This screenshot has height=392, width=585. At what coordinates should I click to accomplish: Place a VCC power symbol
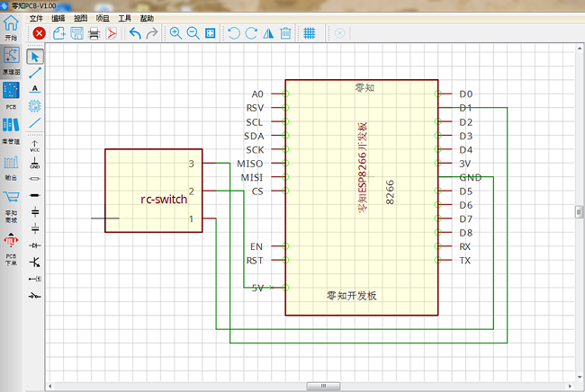pos(35,146)
